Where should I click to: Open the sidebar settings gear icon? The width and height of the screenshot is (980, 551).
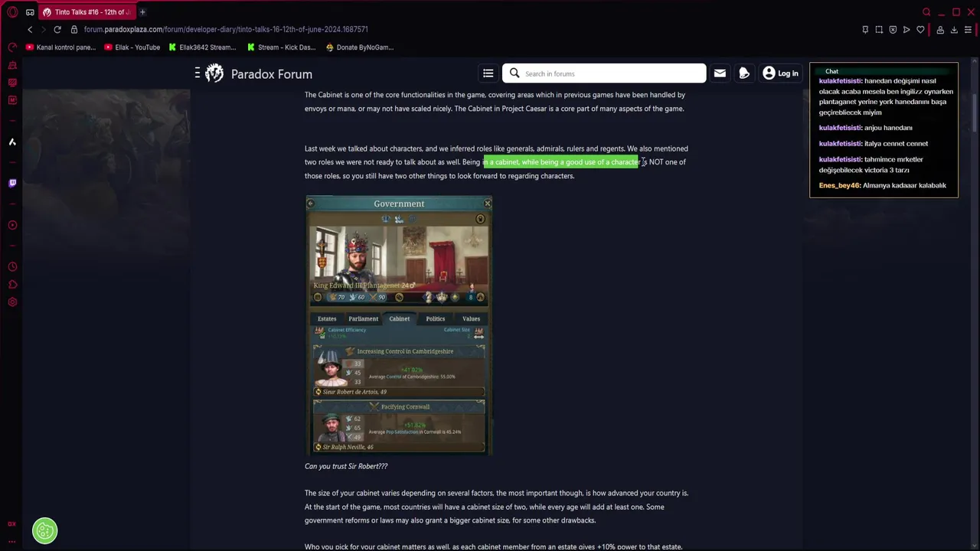pyautogui.click(x=12, y=302)
